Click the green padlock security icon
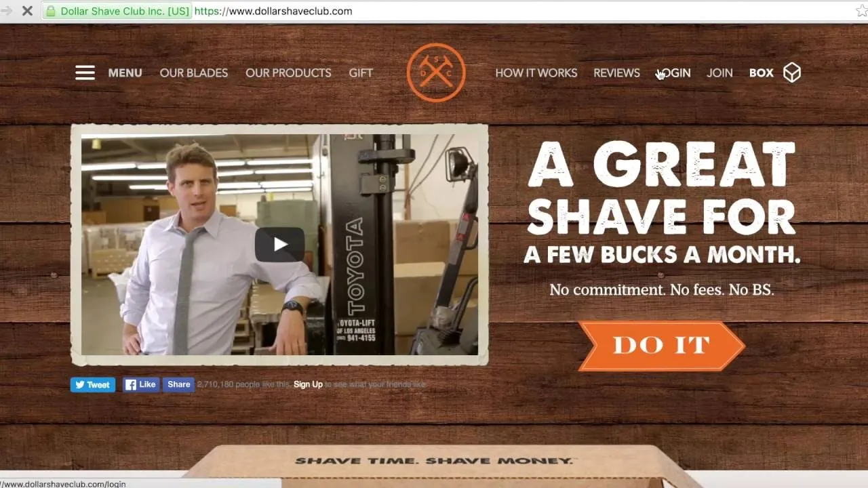 pyautogui.click(x=50, y=11)
